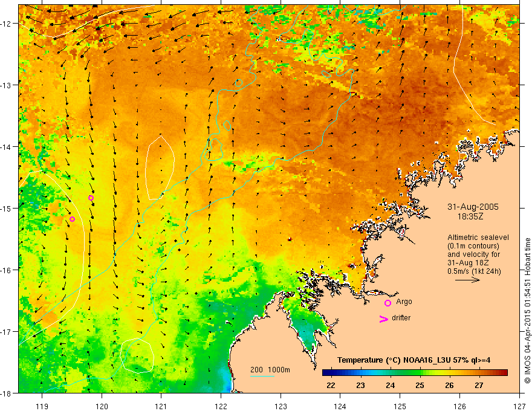Screen dimensions: 532x411
Task: Click the '31-Aug-2005' date text
Action: click(x=473, y=207)
